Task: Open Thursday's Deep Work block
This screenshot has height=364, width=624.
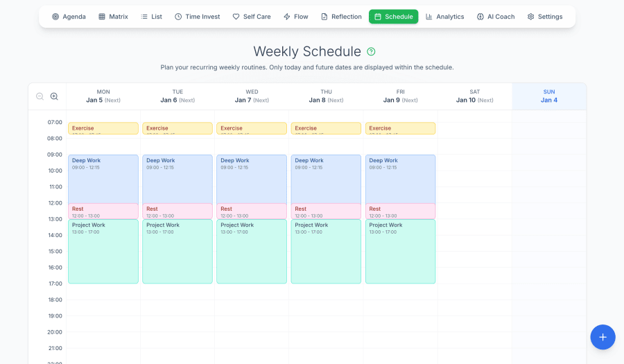Action: [x=326, y=179]
